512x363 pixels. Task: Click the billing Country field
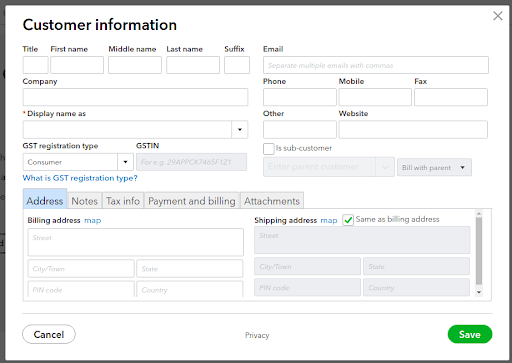tap(190, 289)
